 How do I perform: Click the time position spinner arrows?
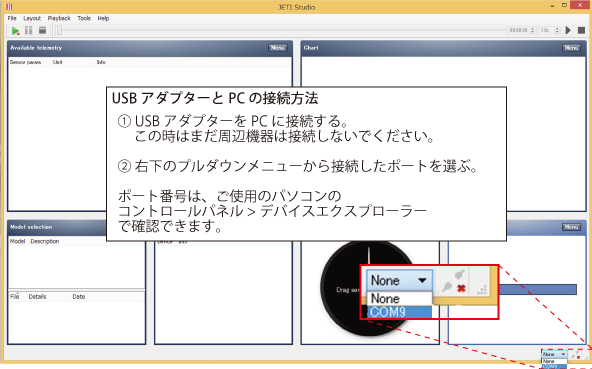pos(532,30)
